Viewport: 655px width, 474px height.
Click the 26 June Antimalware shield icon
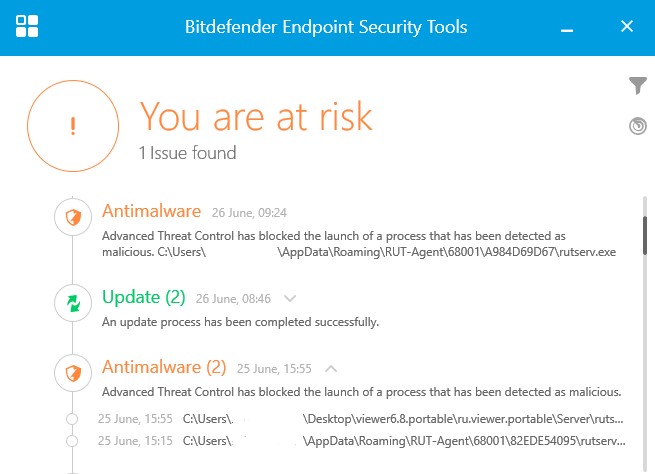point(71,217)
